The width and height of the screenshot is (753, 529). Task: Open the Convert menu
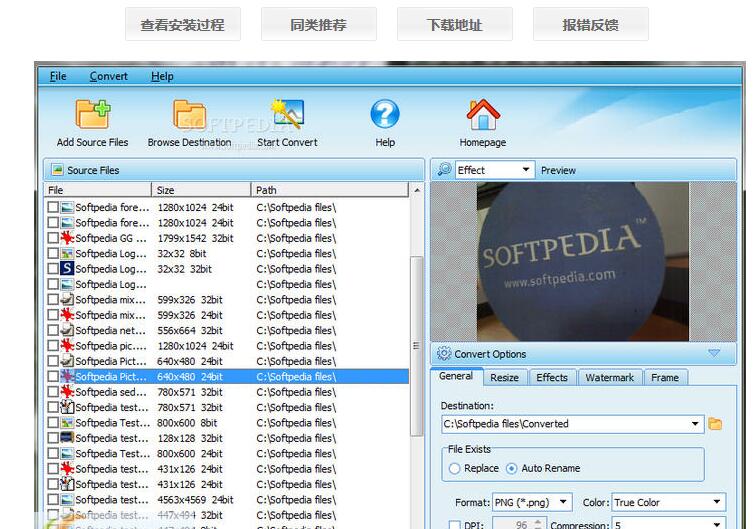[108, 76]
